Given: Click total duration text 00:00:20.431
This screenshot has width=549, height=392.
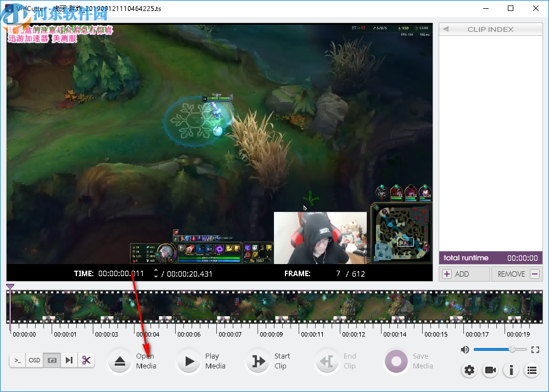Looking at the screenshot, I should [x=189, y=274].
